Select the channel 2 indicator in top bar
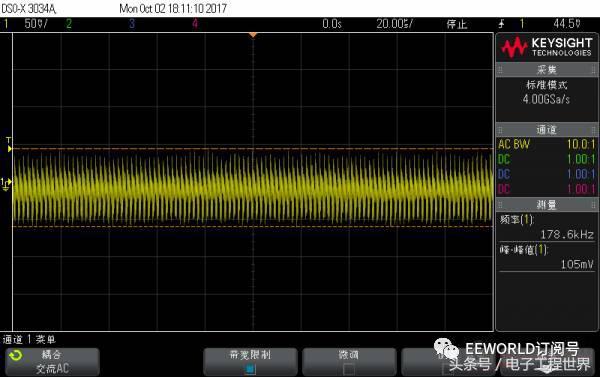The width and height of the screenshot is (600, 377). [69, 24]
